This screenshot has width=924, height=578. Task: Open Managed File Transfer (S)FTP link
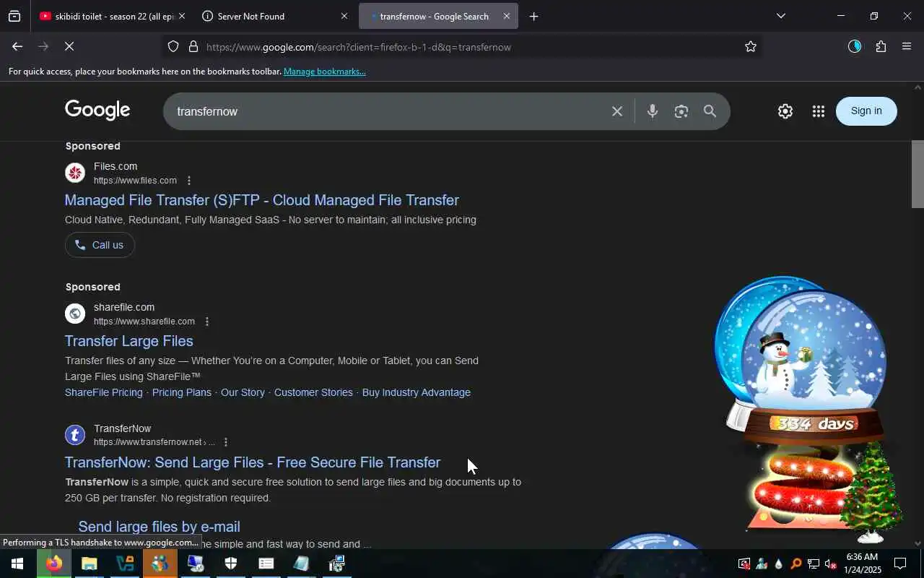click(262, 200)
